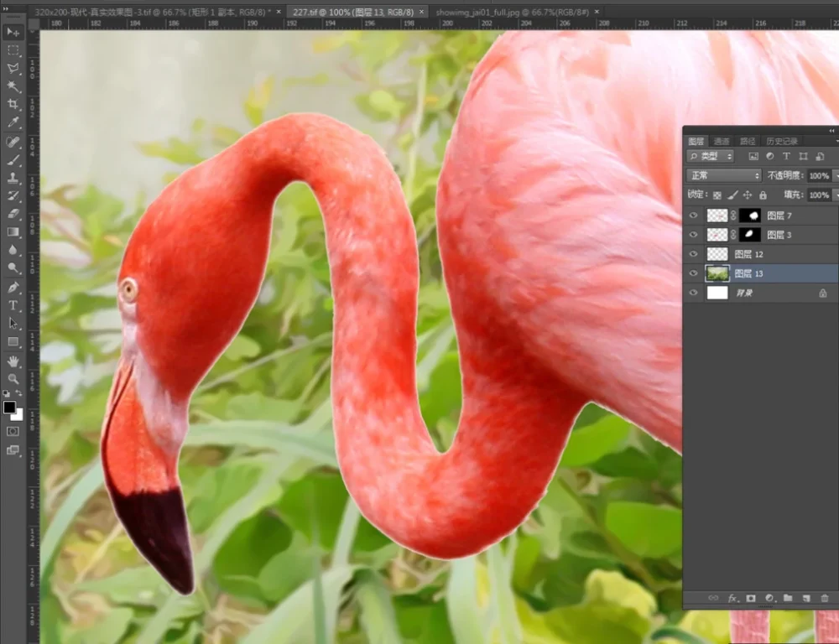839x644 pixels.
Task: Toggle the adjustment layer filter
Action: (770, 156)
